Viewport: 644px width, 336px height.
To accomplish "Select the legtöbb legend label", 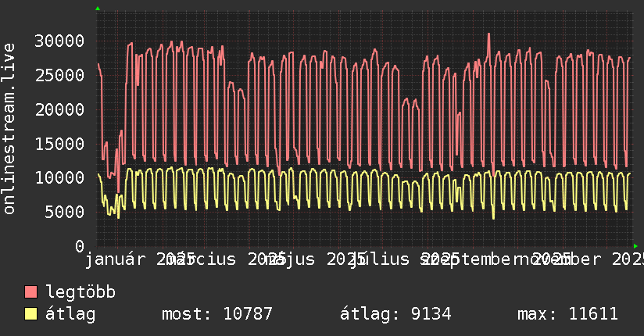I will point(80,292).
